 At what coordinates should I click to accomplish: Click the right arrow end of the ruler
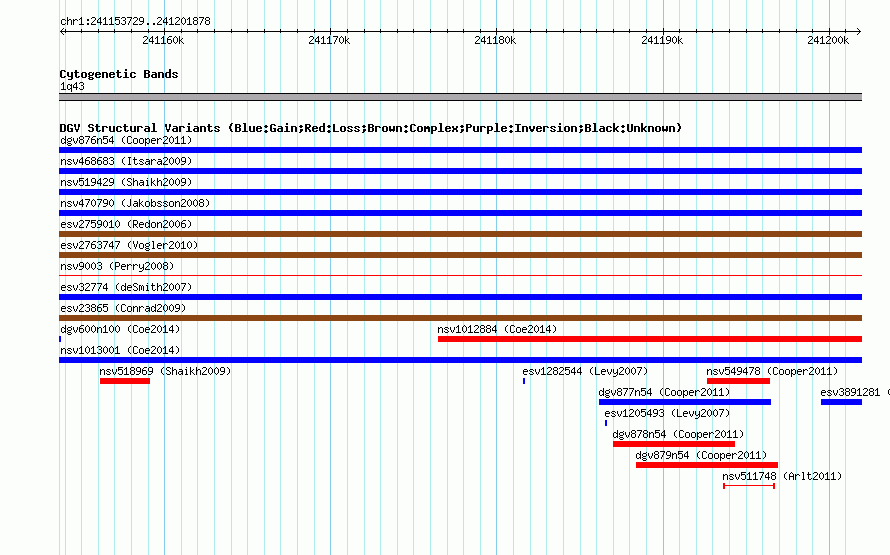pos(858,32)
